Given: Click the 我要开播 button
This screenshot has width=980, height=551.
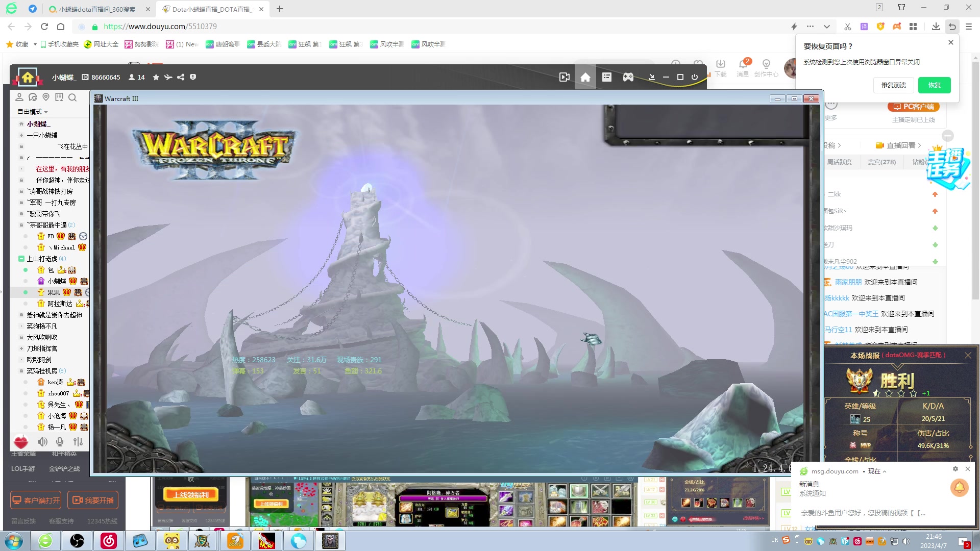Looking at the screenshot, I should (x=93, y=500).
